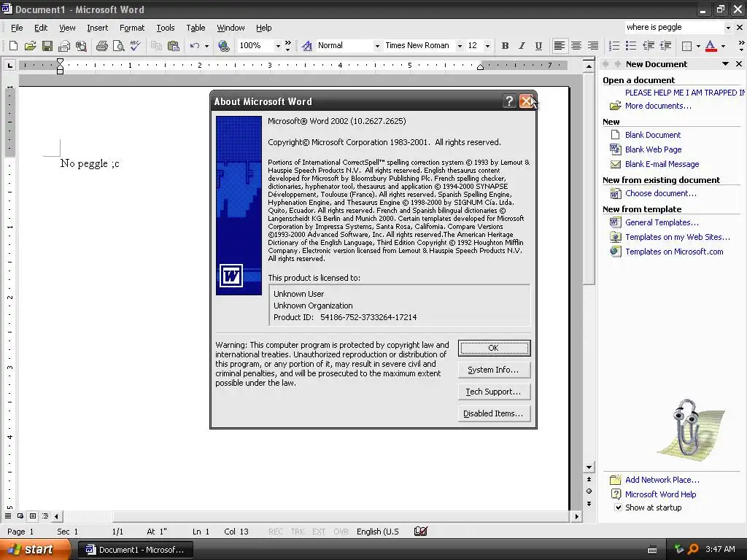747x560 pixels.
Task: Open the Tools menu
Action: point(166,28)
